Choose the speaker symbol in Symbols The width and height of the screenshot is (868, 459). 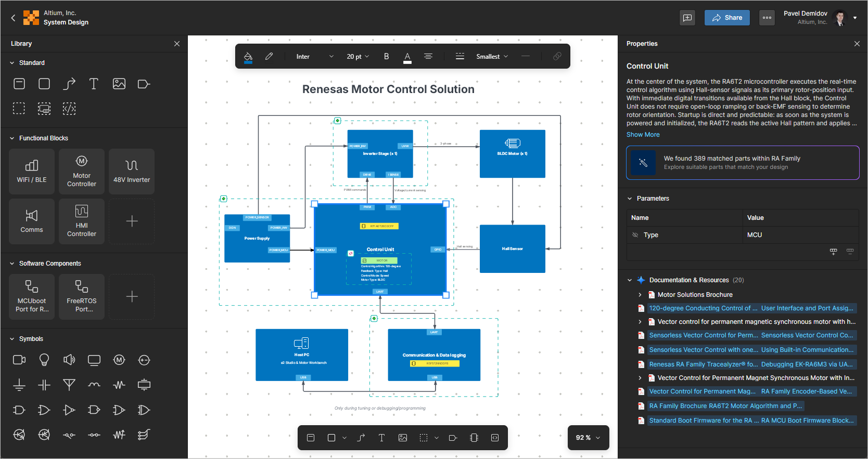[69, 360]
